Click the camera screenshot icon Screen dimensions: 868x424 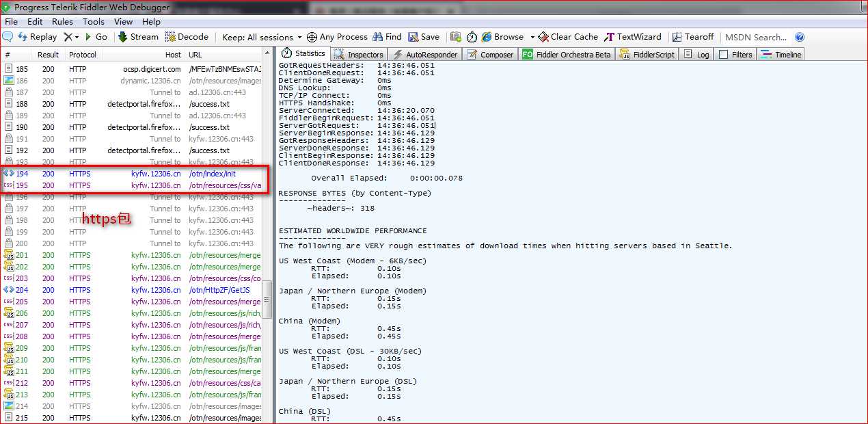(456, 37)
